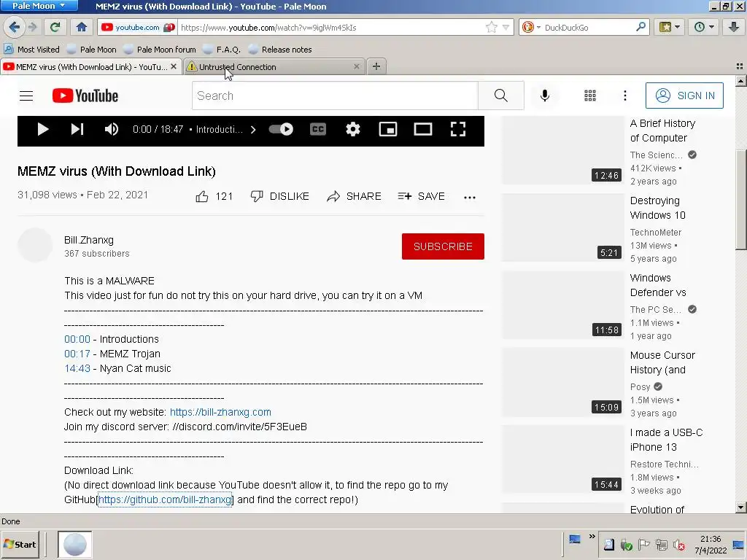Skip to the next video

[x=77, y=129]
